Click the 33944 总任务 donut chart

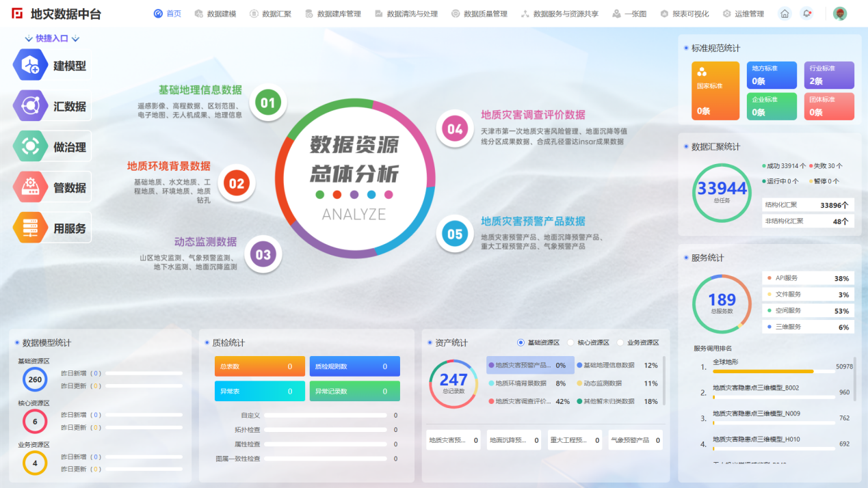721,192
